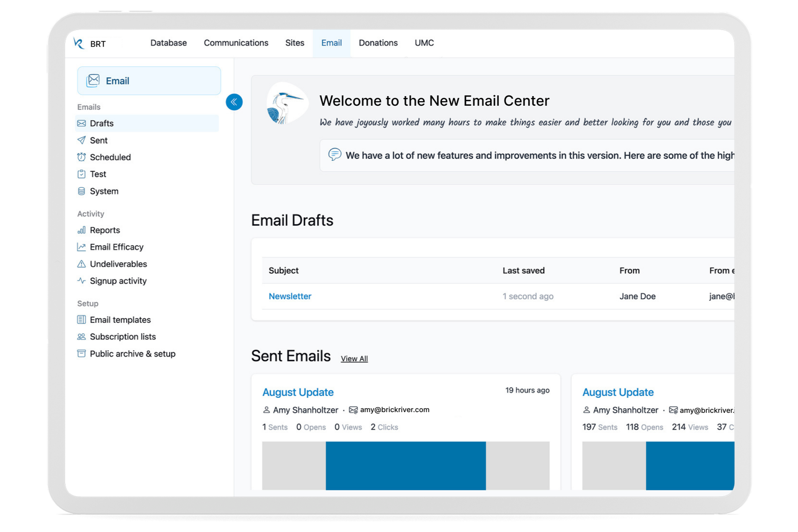
Task: Click the Test clipboard icon
Action: pyautogui.click(x=81, y=174)
